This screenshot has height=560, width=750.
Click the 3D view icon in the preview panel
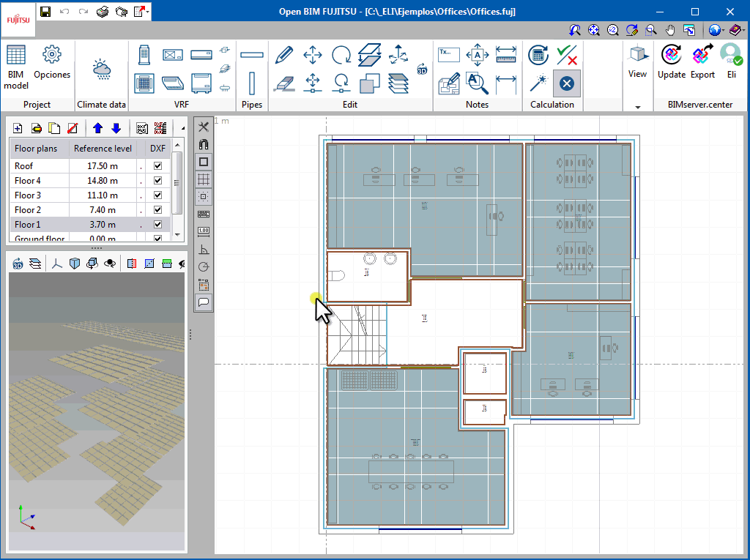[x=16, y=263]
